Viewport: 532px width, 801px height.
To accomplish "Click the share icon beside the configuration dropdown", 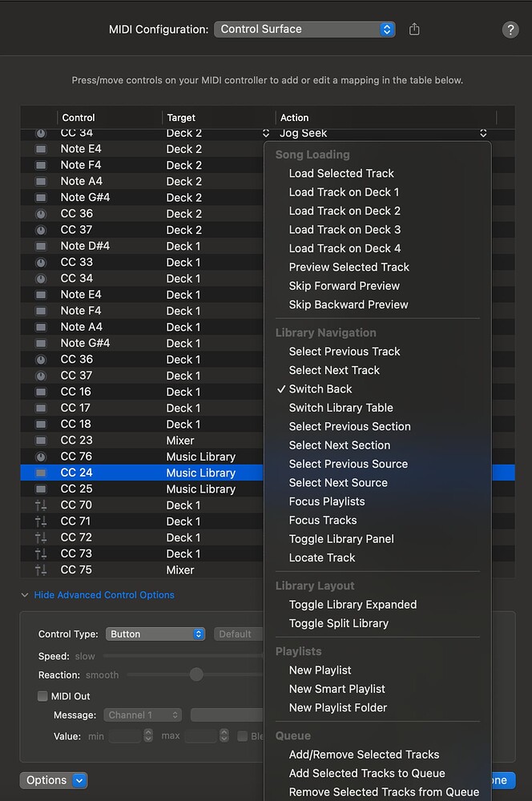I will click(x=413, y=28).
